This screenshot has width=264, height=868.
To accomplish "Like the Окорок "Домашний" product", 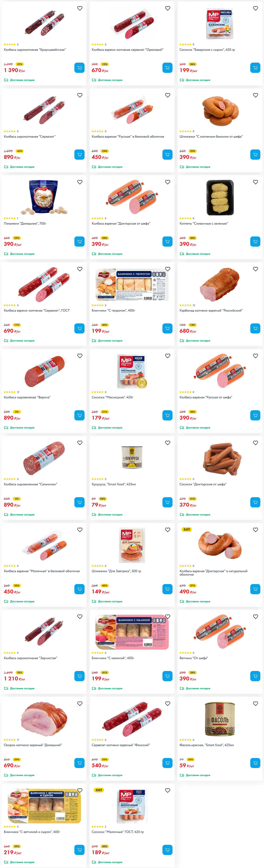I will click(80, 704).
